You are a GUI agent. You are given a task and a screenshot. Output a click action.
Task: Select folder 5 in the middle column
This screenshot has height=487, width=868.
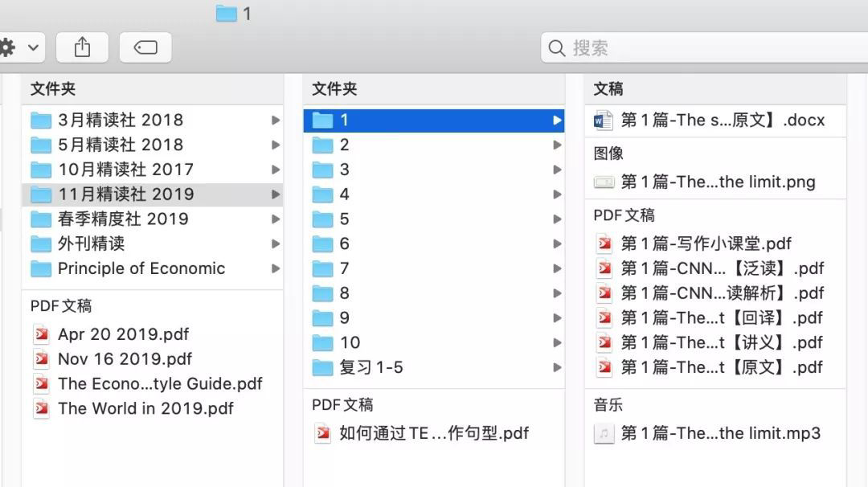344,219
